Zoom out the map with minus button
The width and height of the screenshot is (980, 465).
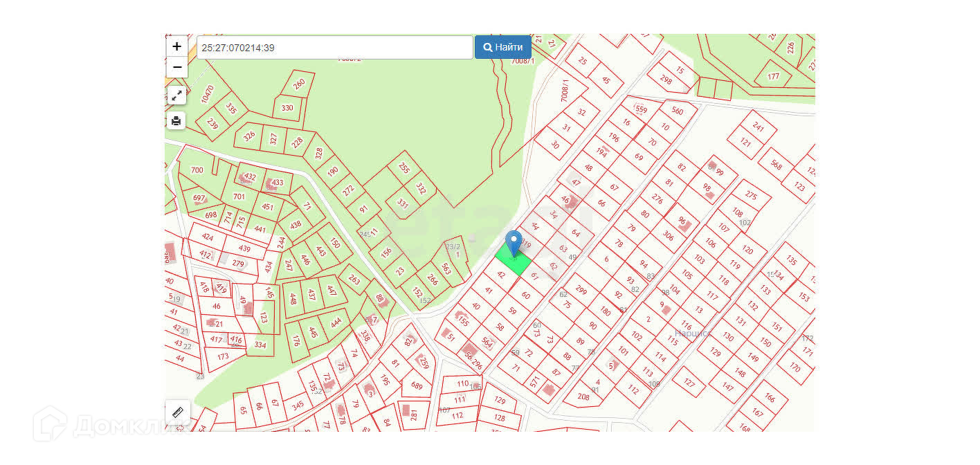tap(177, 67)
